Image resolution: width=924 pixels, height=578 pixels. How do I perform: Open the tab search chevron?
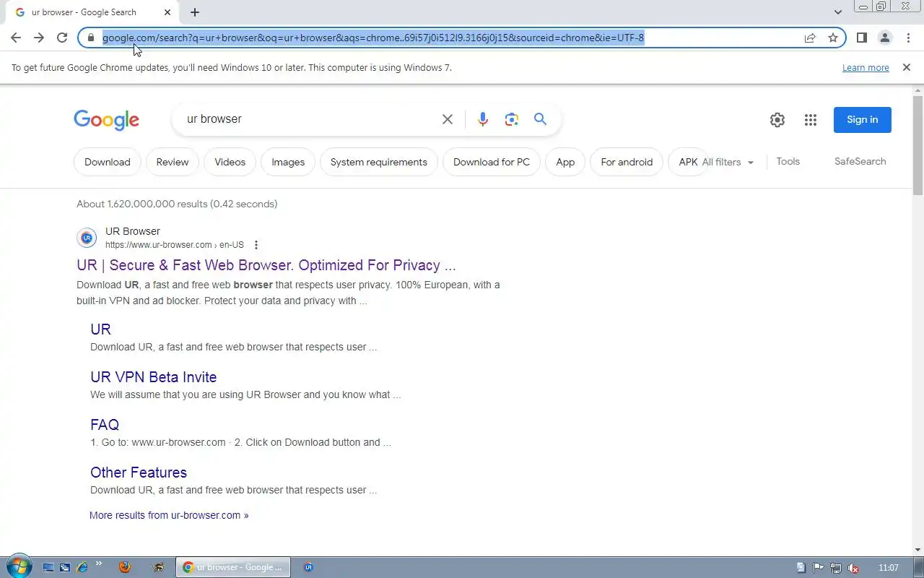pyautogui.click(x=837, y=12)
